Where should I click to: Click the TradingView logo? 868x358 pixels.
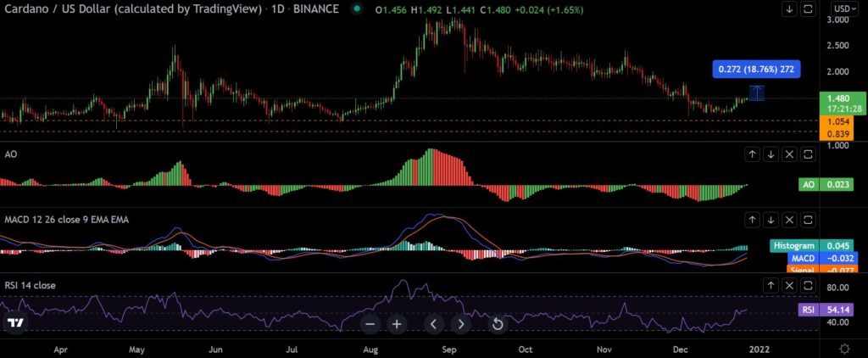[x=15, y=323]
